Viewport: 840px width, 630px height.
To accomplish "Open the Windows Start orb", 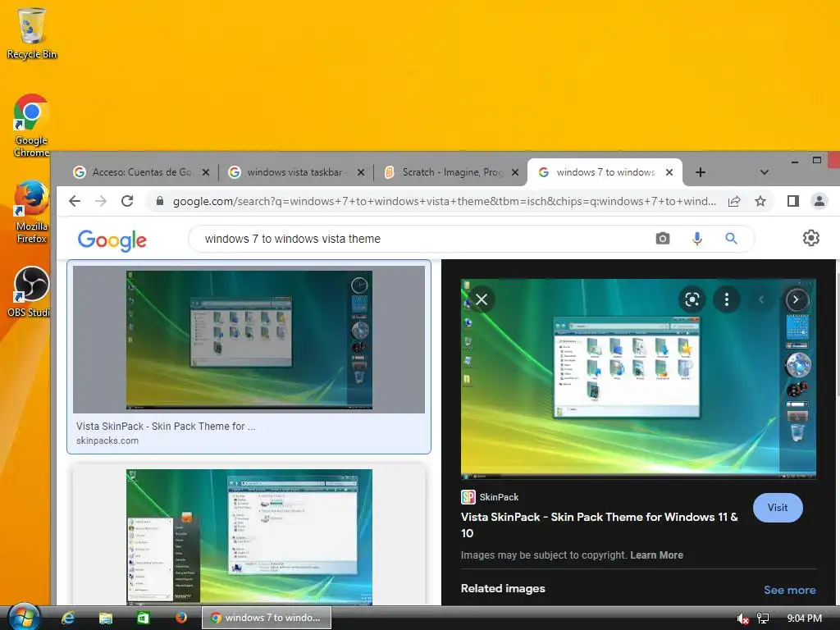I will [24, 617].
